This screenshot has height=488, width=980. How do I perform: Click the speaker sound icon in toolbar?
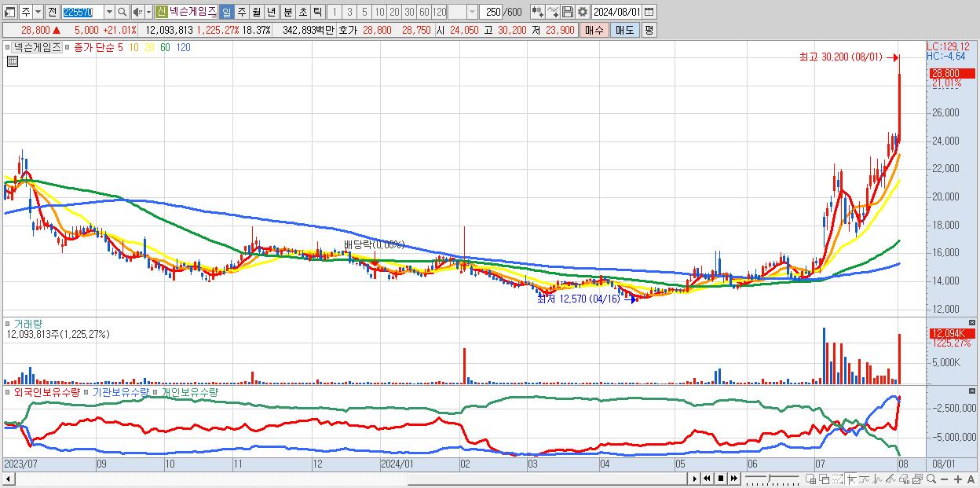click(x=137, y=12)
